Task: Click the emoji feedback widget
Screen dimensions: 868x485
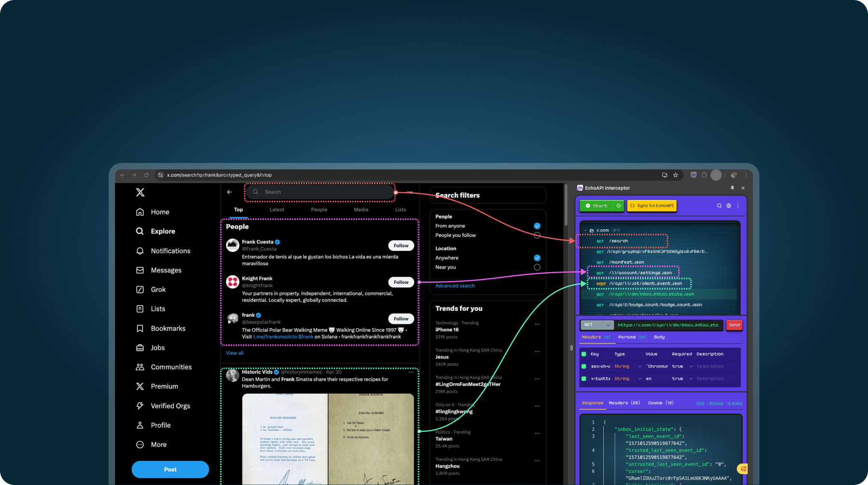Action: pyautogui.click(x=743, y=468)
